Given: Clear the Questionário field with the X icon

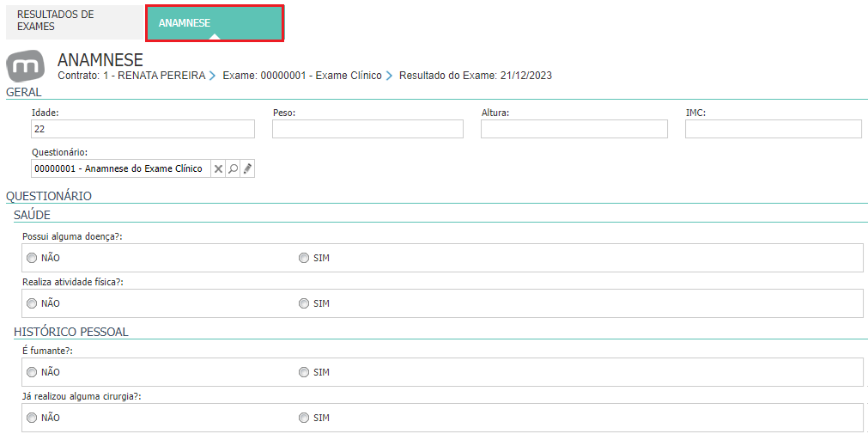Looking at the screenshot, I should (x=219, y=169).
